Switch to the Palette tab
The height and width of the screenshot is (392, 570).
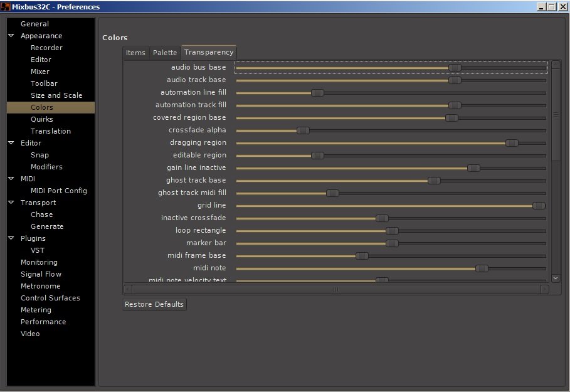(x=165, y=53)
